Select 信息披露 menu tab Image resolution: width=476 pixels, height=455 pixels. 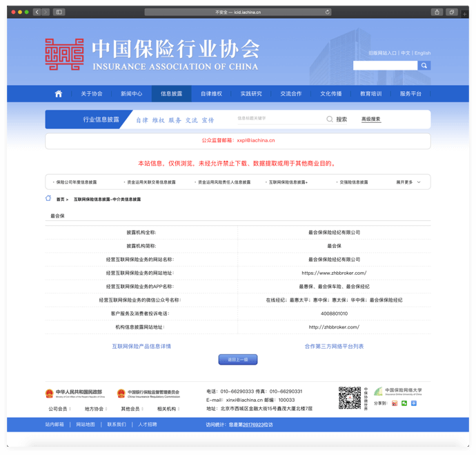pos(172,94)
